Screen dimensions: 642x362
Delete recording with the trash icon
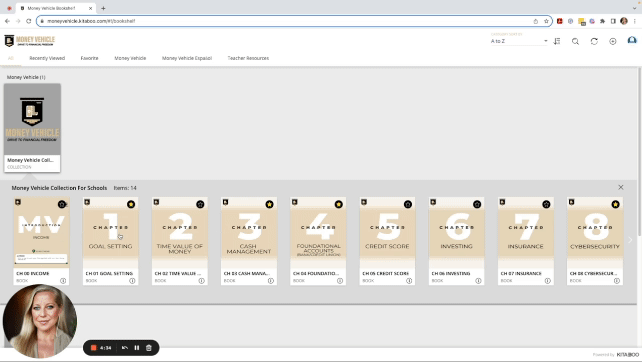pos(149,348)
